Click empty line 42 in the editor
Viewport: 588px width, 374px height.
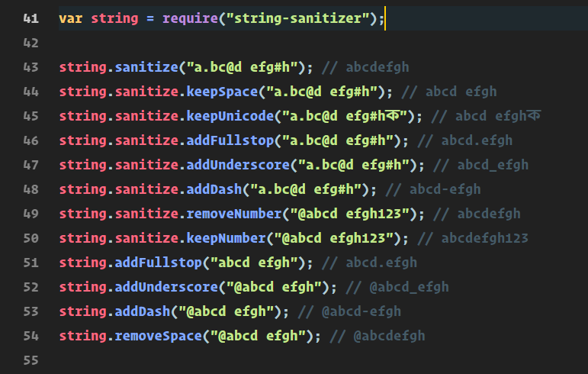[x=323, y=43]
